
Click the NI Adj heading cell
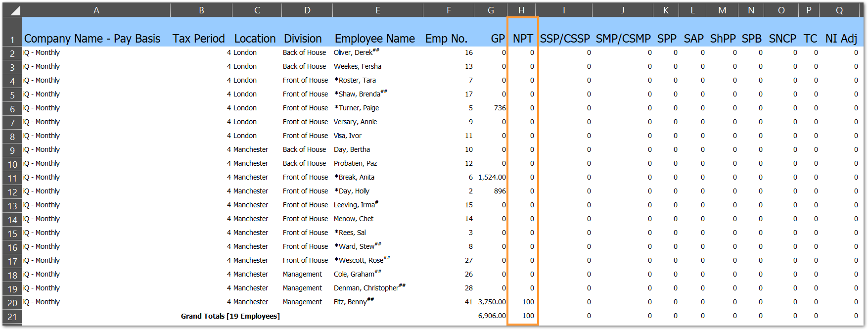click(841, 39)
